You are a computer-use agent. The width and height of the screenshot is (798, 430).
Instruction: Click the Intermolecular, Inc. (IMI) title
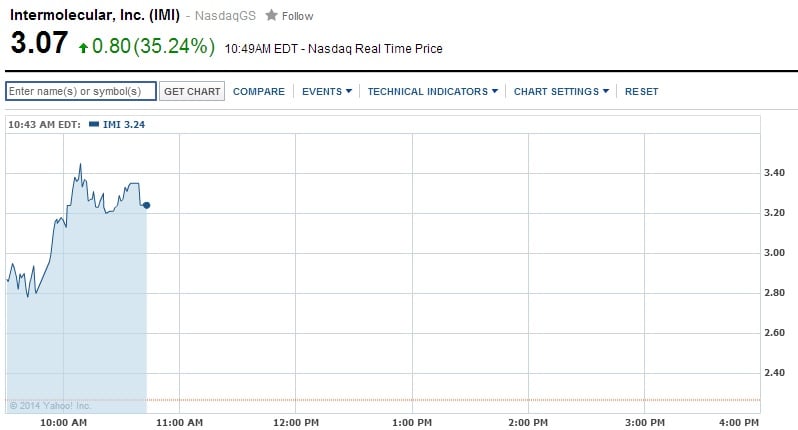pos(95,16)
